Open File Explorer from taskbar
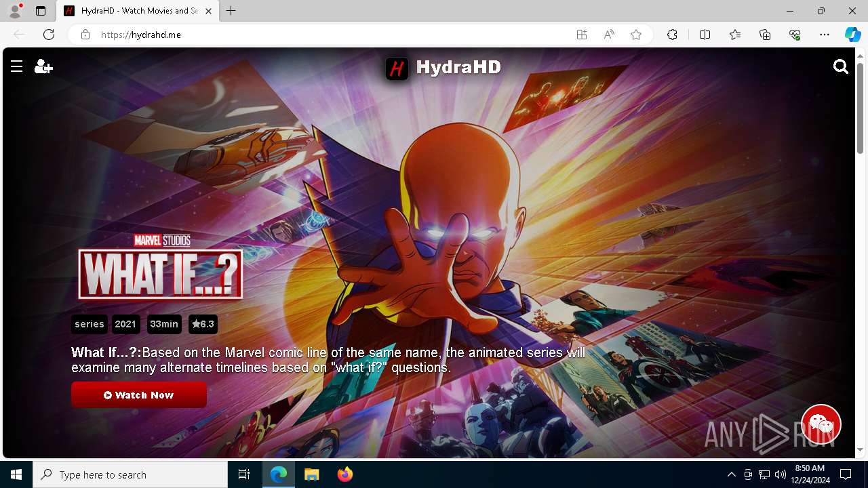868x488 pixels. click(311, 474)
